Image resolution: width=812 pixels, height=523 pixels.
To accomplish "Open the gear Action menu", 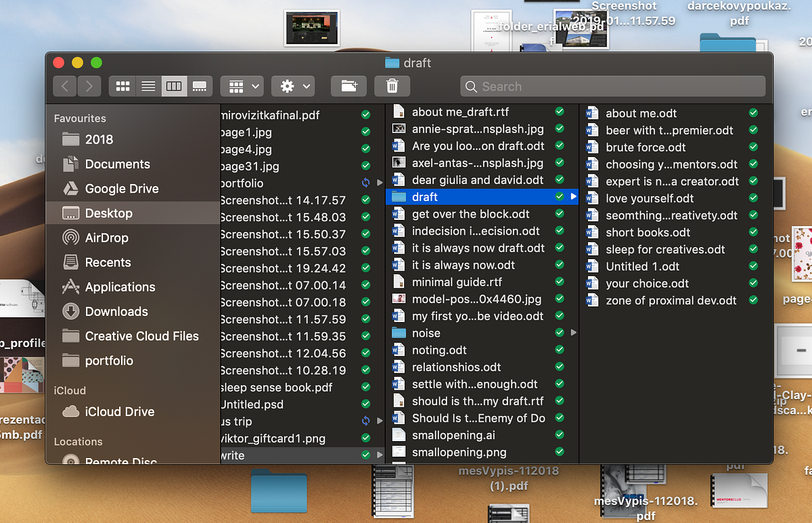I will (x=293, y=86).
